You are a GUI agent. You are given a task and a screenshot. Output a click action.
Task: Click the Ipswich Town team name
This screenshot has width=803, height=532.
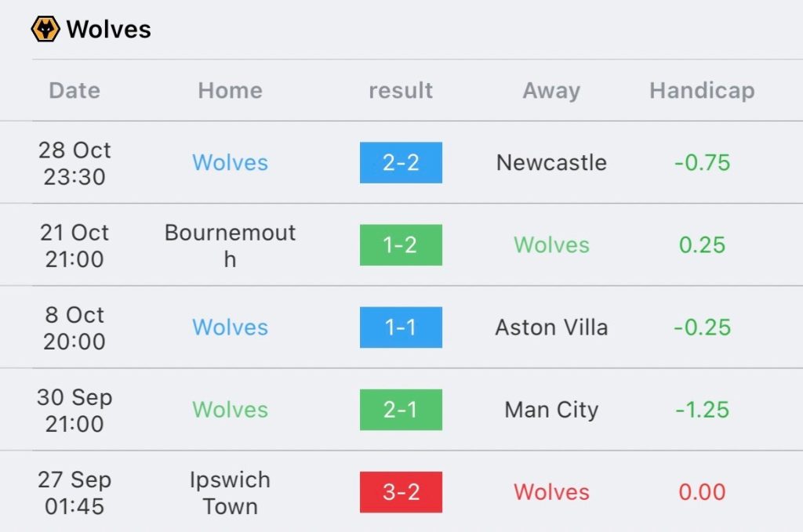(x=230, y=492)
